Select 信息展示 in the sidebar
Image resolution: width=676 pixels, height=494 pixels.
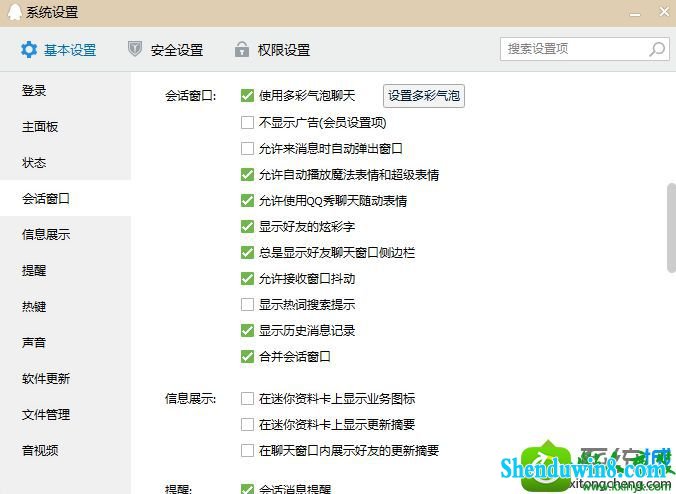click(x=65, y=234)
